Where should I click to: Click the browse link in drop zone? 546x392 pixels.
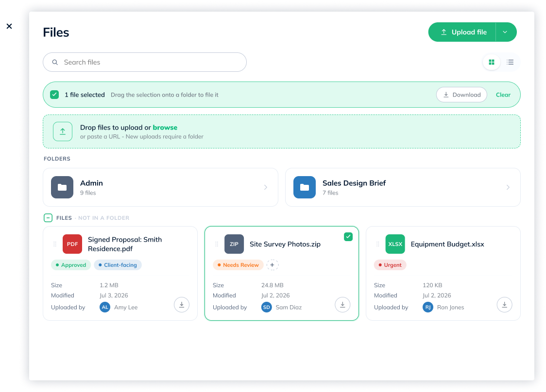165,127
